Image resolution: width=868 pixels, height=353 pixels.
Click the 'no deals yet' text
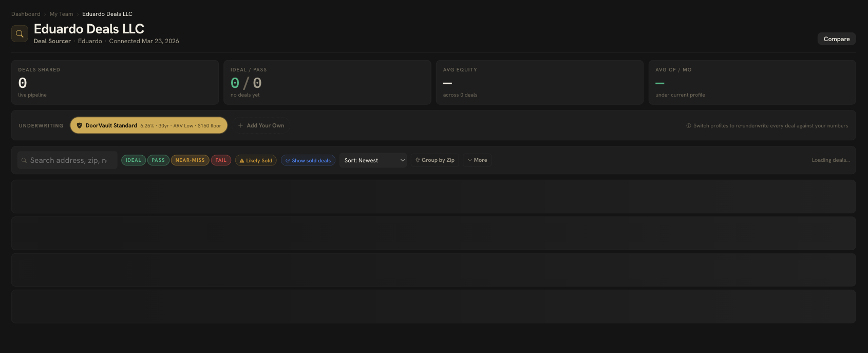click(245, 95)
